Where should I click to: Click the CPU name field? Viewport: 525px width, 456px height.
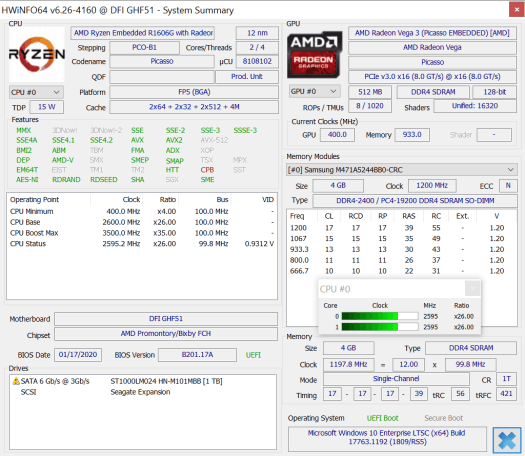143,33
